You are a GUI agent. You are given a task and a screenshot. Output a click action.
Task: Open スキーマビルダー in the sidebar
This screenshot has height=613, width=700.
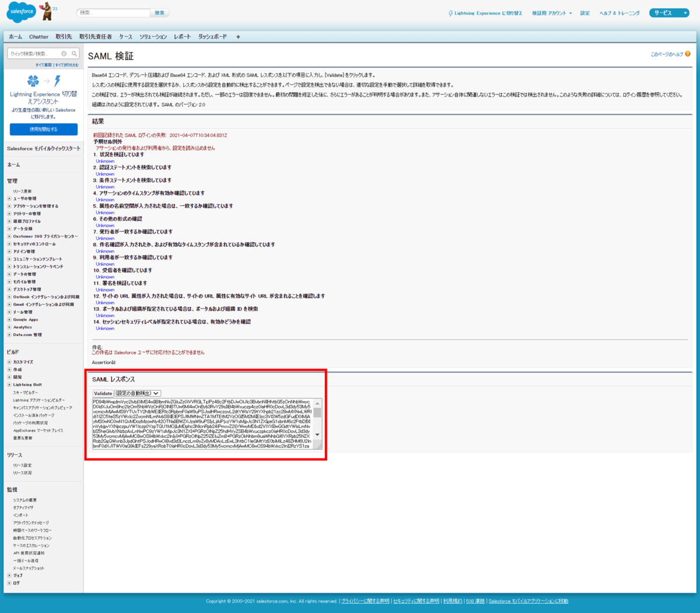coord(25,393)
